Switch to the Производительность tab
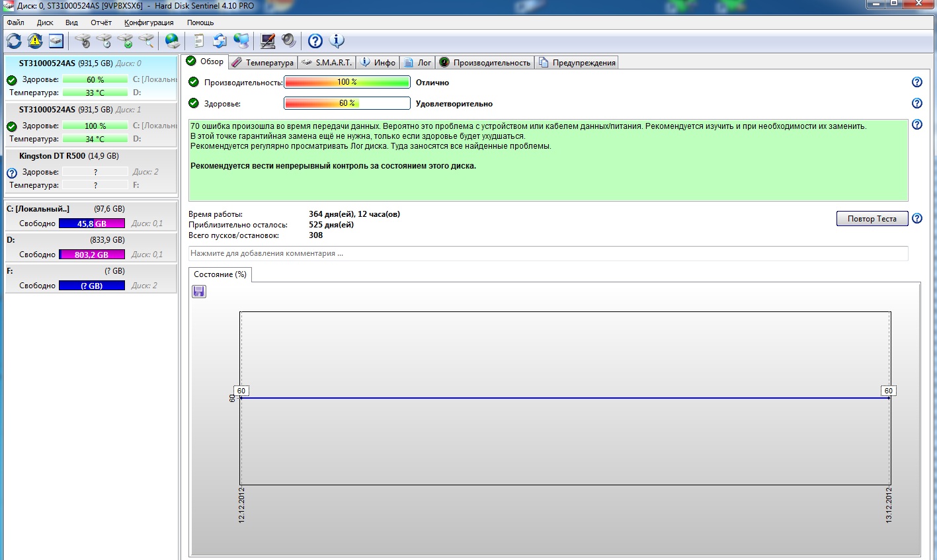937x560 pixels. coord(485,63)
